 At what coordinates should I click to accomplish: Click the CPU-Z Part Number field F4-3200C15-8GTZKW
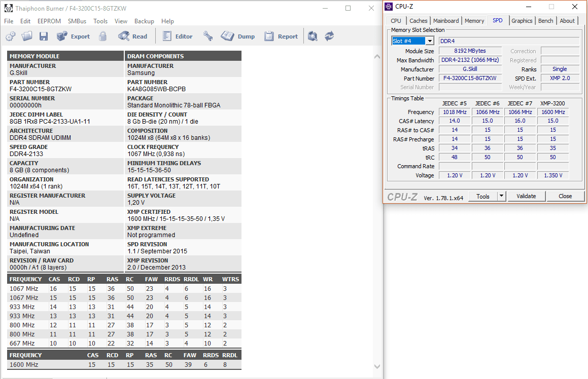(470, 78)
